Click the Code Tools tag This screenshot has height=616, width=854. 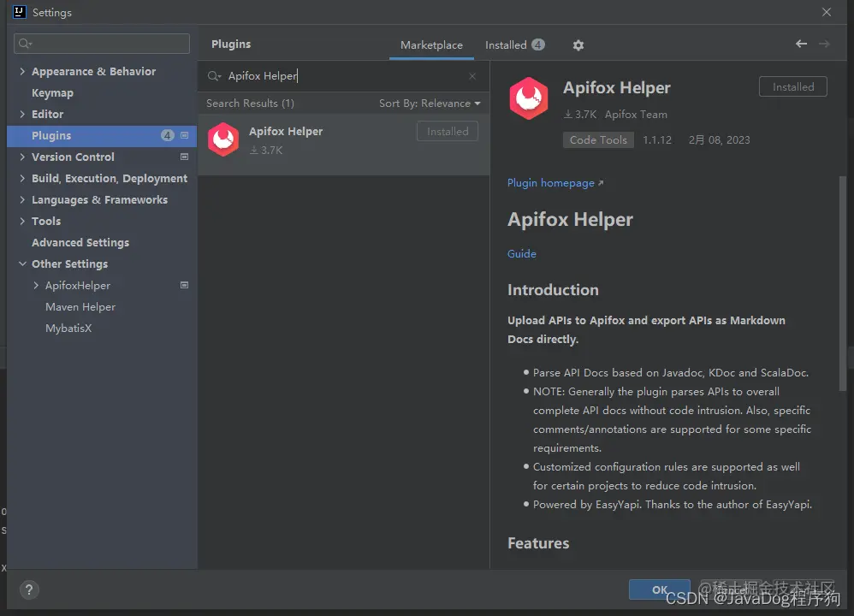(x=598, y=140)
